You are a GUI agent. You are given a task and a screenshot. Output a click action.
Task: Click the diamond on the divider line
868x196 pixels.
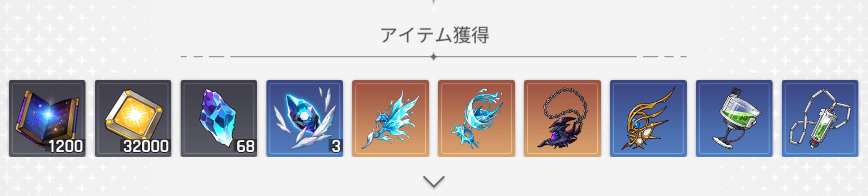pyautogui.click(x=434, y=57)
